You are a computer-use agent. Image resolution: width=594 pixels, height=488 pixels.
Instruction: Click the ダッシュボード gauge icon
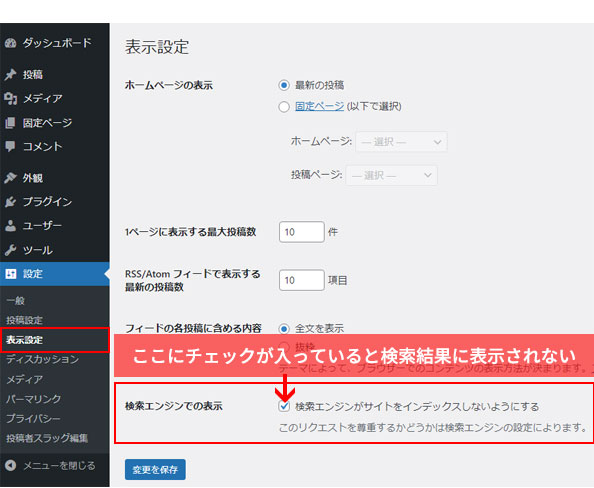11,43
